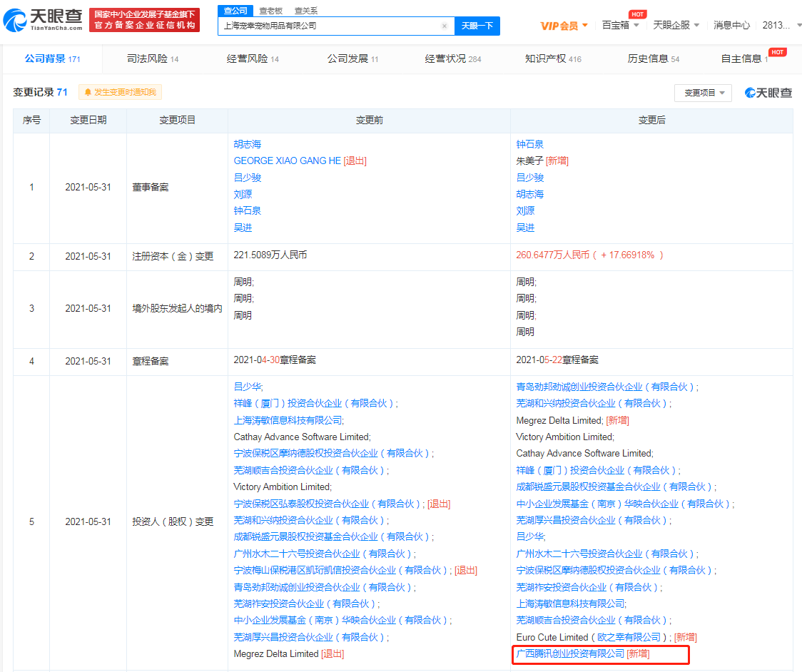The image size is (802, 672).
Task: Open the 变更项目 filter dropdown
Action: (x=704, y=93)
